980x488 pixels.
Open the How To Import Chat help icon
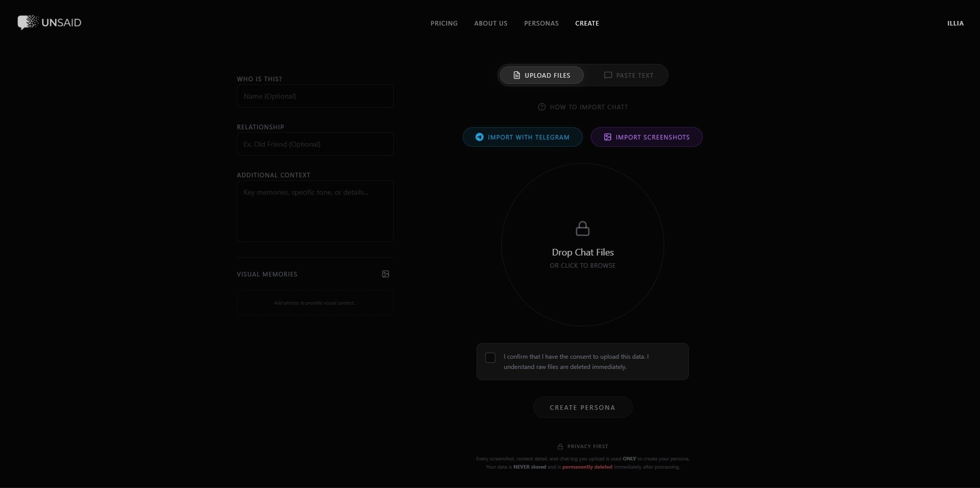tap(541, 107)
